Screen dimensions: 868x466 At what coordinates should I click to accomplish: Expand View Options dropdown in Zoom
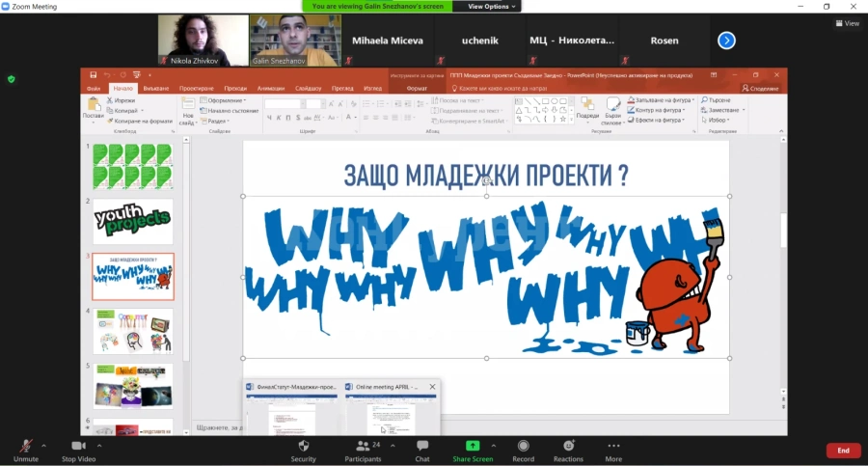pos(491,6)
